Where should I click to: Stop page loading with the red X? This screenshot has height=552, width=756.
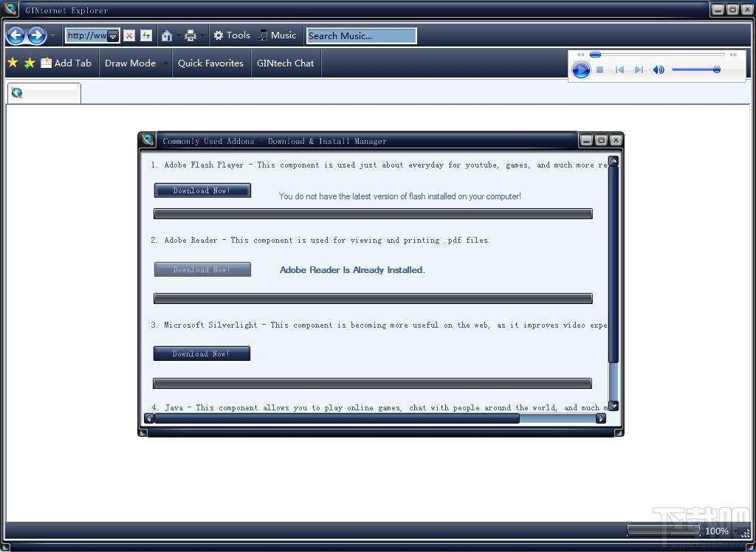point(129,35)
